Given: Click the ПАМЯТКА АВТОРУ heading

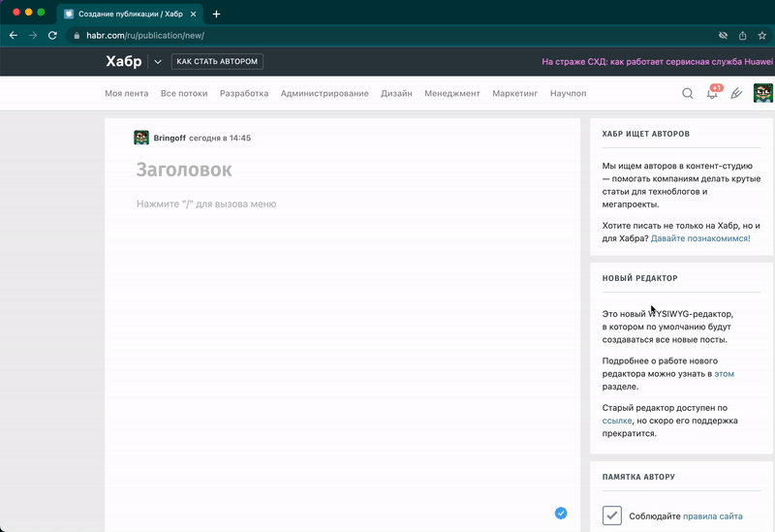Looking at the screenshot, I should (638, 477).
